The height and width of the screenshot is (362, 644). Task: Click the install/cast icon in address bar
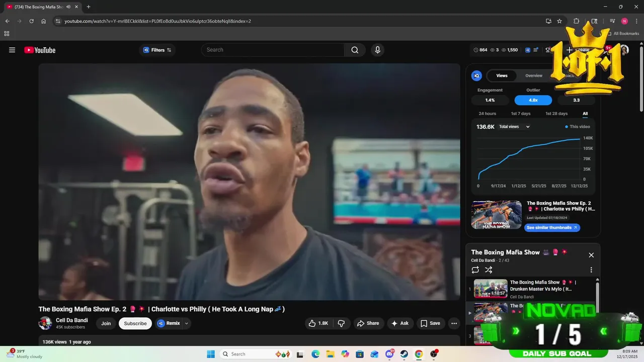[548, 21]
